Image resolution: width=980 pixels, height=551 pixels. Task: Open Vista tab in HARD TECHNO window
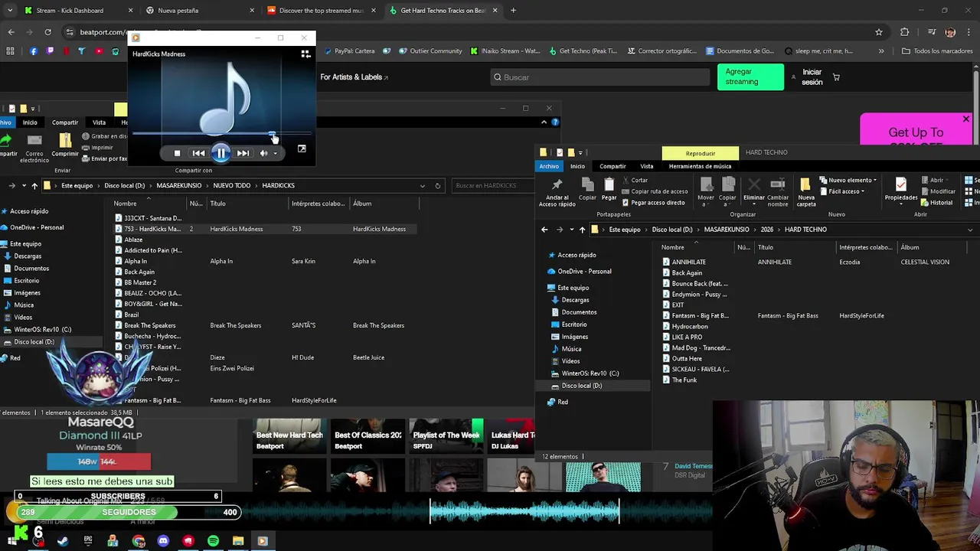point(647,166)
